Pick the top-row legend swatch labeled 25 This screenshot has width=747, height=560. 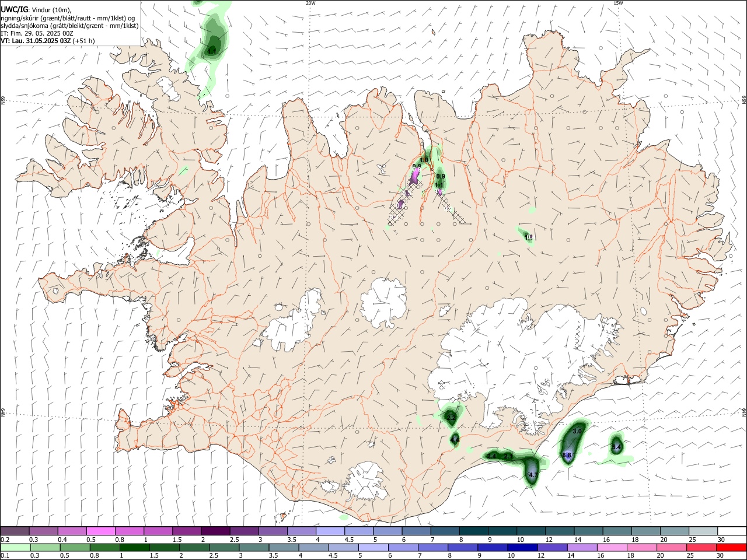pyautogui.click(x=703, y=531)
